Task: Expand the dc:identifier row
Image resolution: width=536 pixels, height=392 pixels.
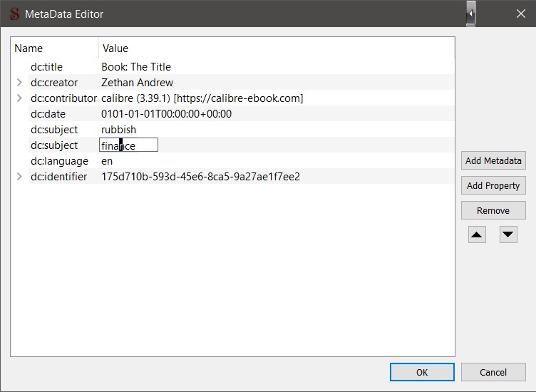Action: [19, 177]
